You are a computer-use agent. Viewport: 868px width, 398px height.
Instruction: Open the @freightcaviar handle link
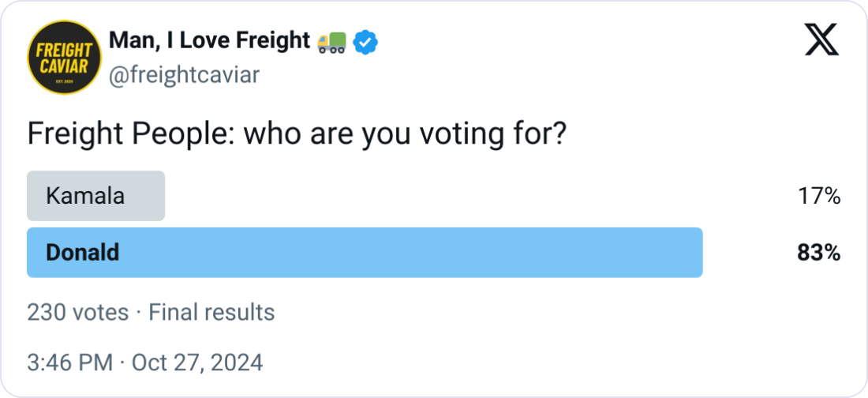coord(183,75)
